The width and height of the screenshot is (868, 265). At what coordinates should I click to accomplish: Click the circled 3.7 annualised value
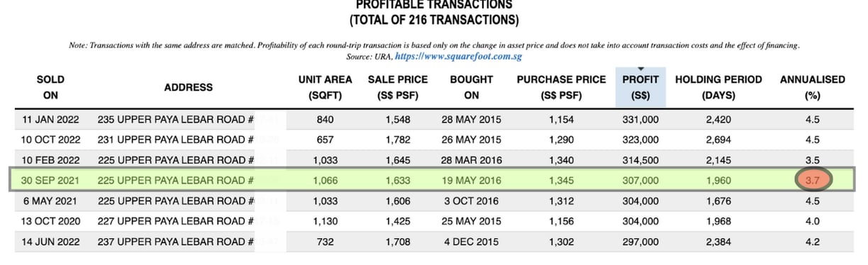pos(813,180)
